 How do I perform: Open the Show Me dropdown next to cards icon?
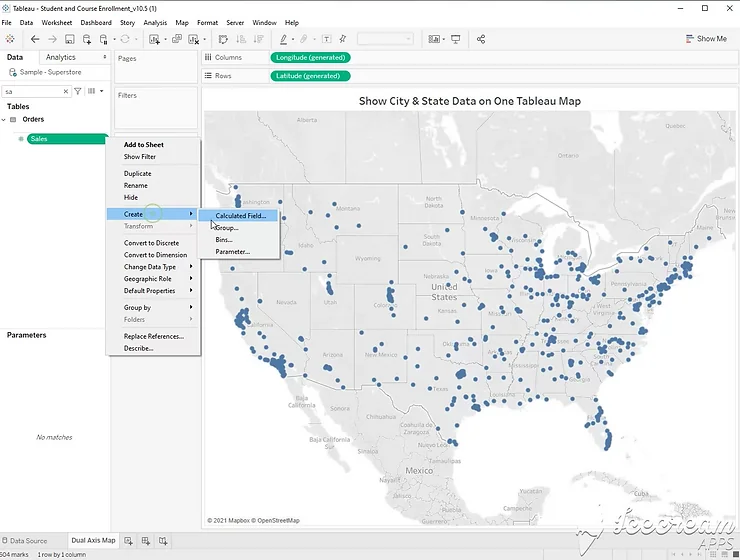pyautogui.click(x=444, y=40)
